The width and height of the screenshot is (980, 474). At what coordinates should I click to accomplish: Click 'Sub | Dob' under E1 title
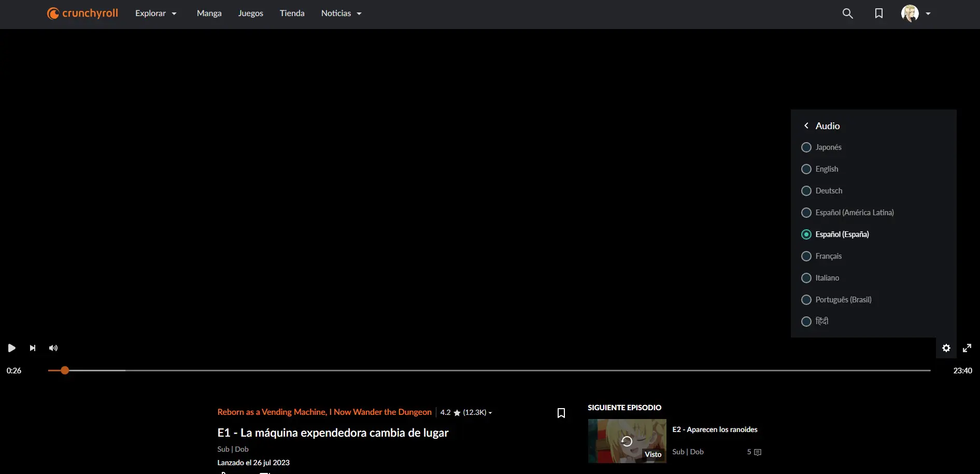233,449
